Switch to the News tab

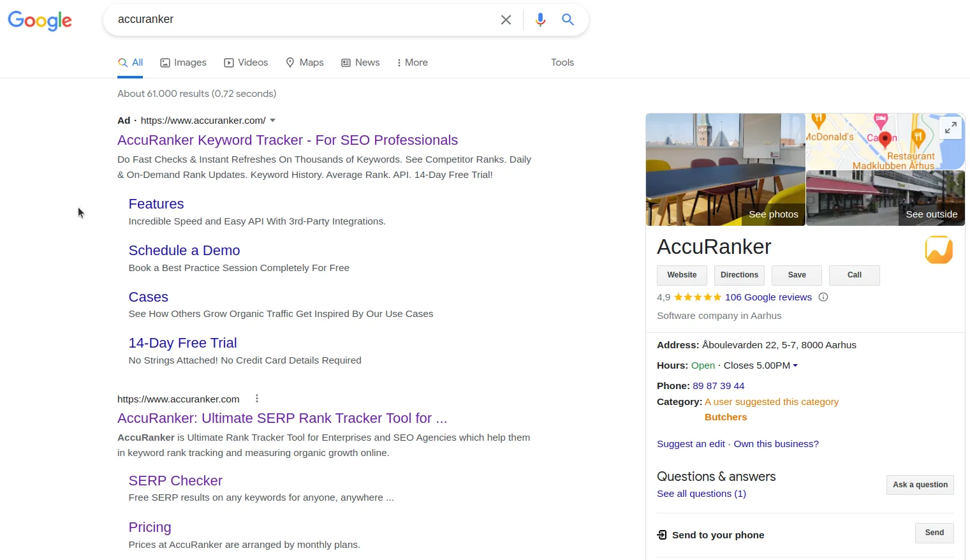pos(360,63)
